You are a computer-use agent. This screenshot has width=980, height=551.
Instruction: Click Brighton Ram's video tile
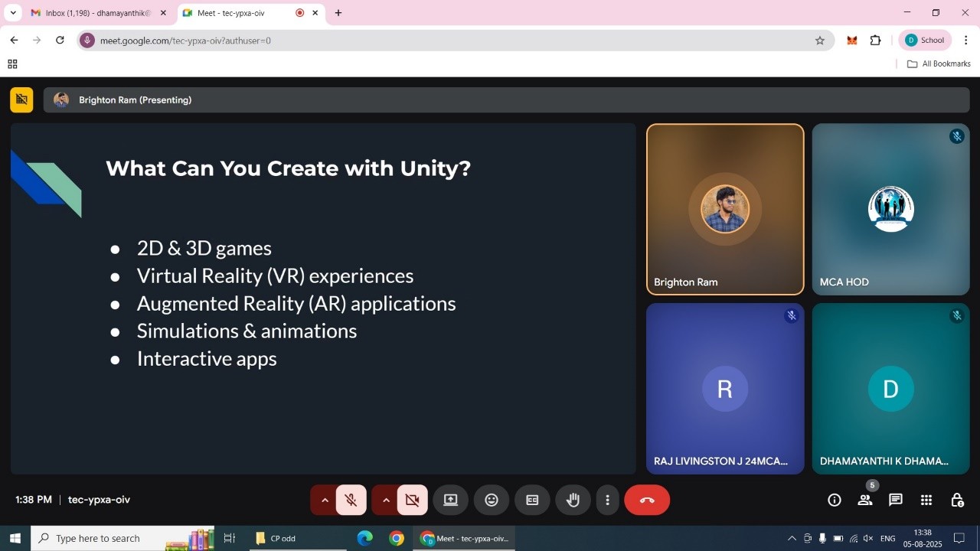[725, 209]
